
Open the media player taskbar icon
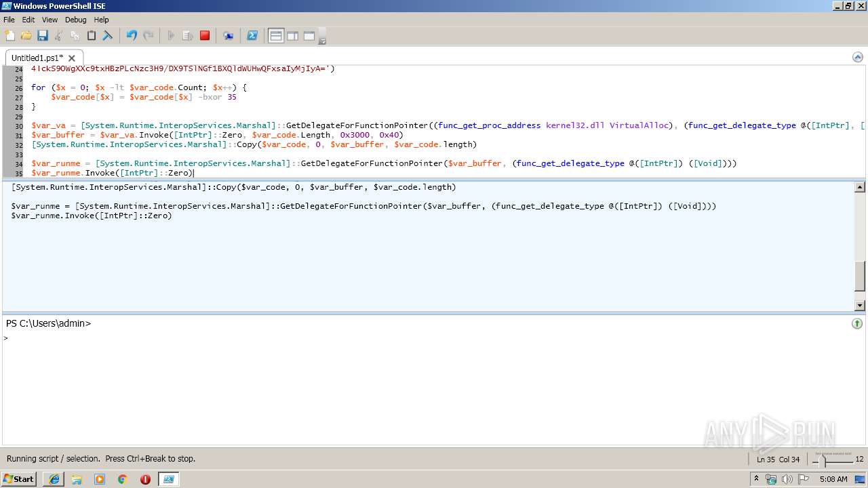100,479
